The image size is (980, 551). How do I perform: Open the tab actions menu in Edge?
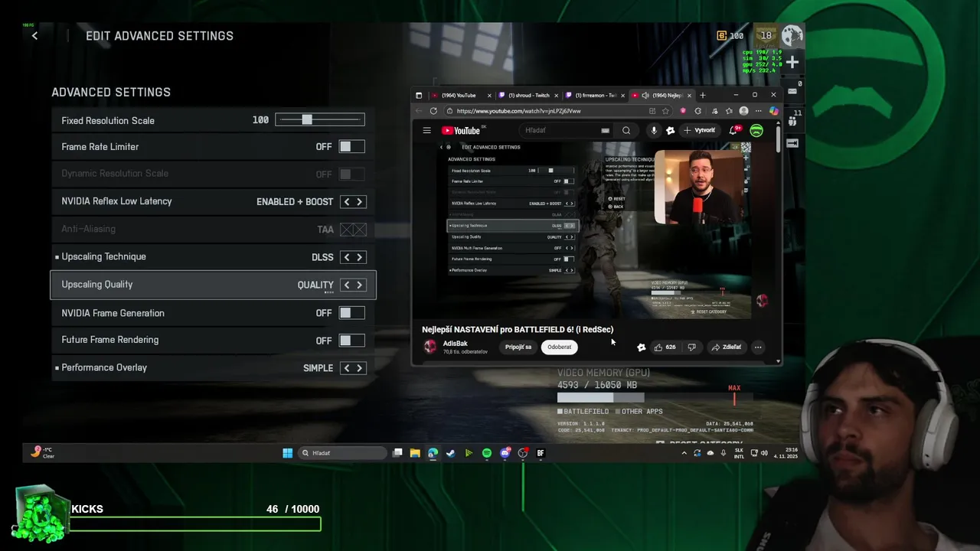(x=419, y=96)
